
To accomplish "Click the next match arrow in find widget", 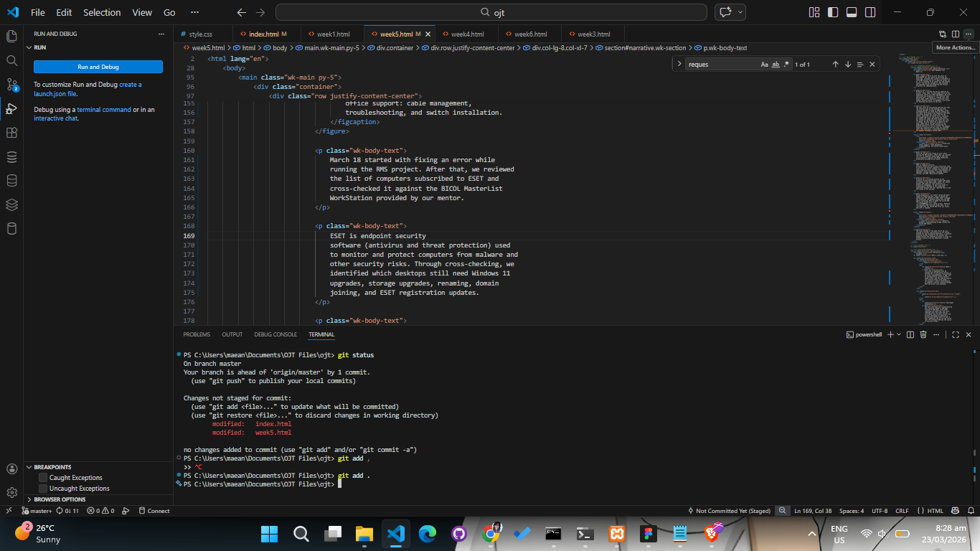I will click(x=847, y=65).
